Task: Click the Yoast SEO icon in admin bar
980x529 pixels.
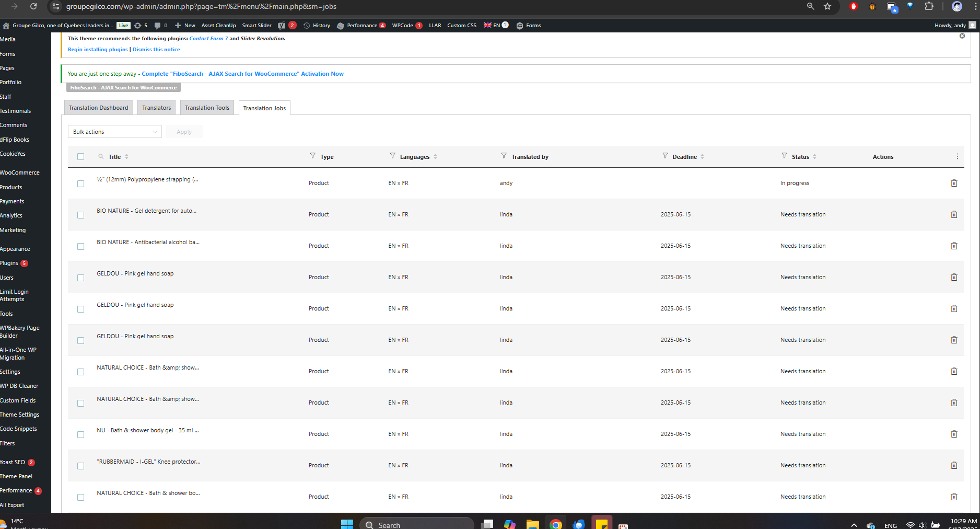Action: click(x=282, y=25)
